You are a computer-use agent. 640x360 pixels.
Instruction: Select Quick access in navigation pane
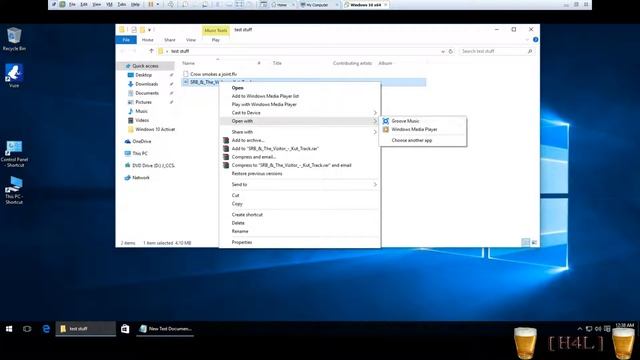145,66
